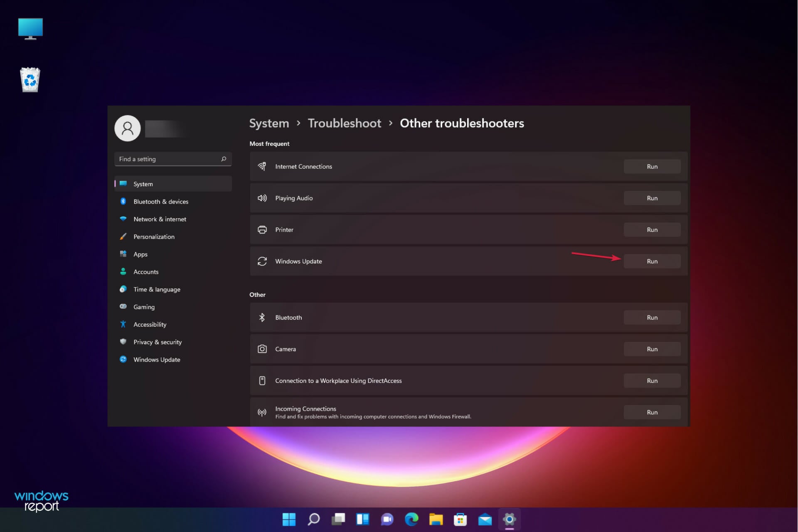Screen dimensions: 798x532
Task: Run the Camera troubleshooter
Action: (652, 349)
